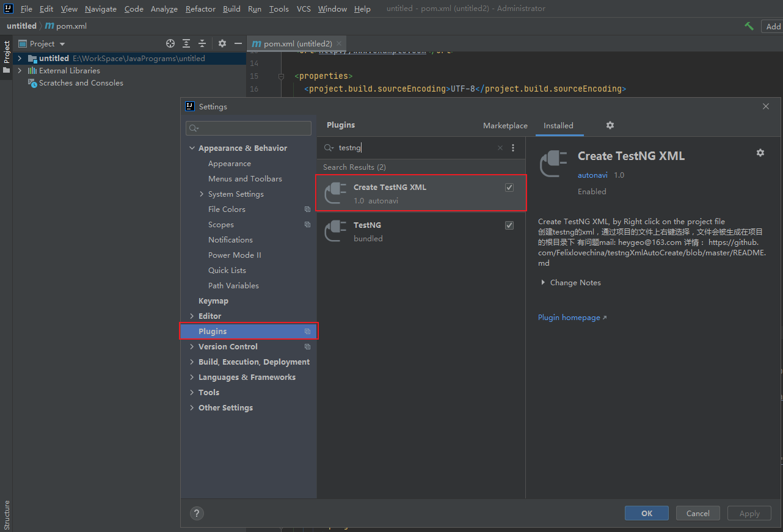Image resolution: width=783 pixels, height=532 pixels.
Task: Expand Languages & Frameworks section
Action: pos(192,377)
